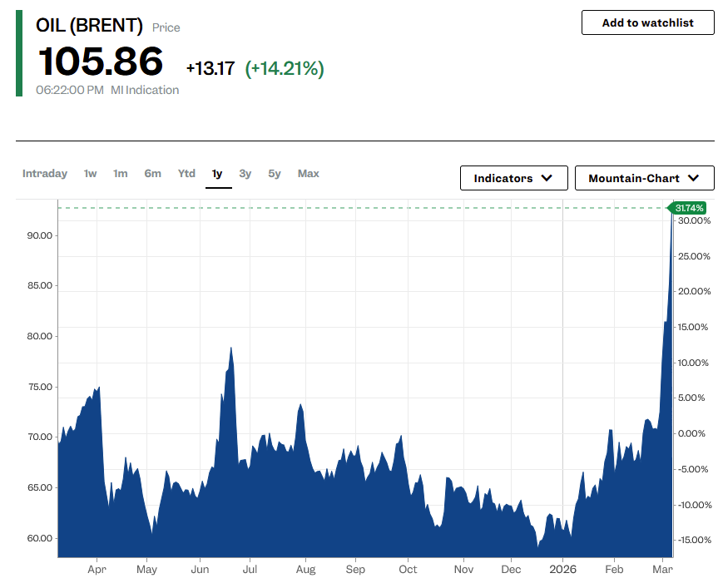Select the 5y time range

tap(275, 174)
